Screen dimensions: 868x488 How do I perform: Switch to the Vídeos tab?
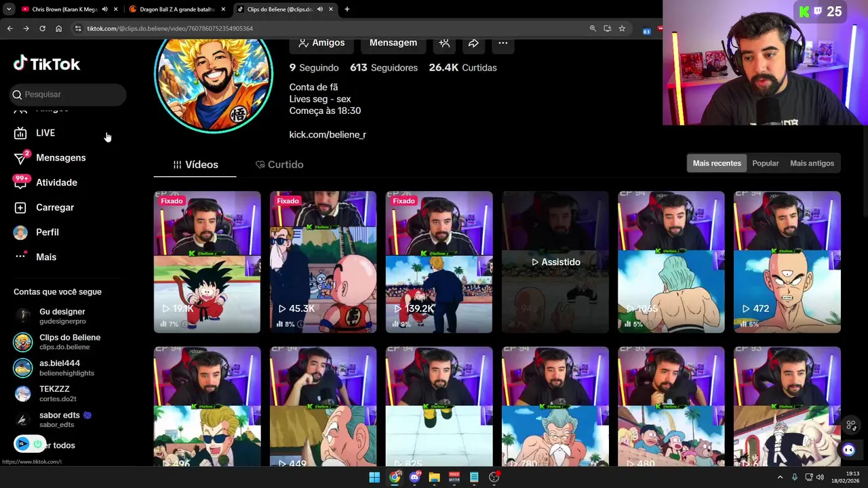[x=195, y=165]
